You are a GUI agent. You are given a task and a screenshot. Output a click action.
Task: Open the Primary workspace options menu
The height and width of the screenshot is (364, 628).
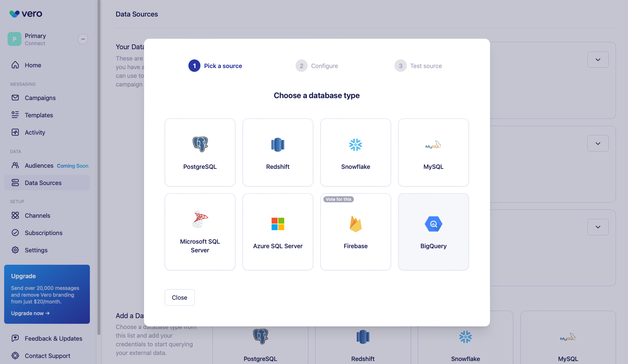(83, 39)
